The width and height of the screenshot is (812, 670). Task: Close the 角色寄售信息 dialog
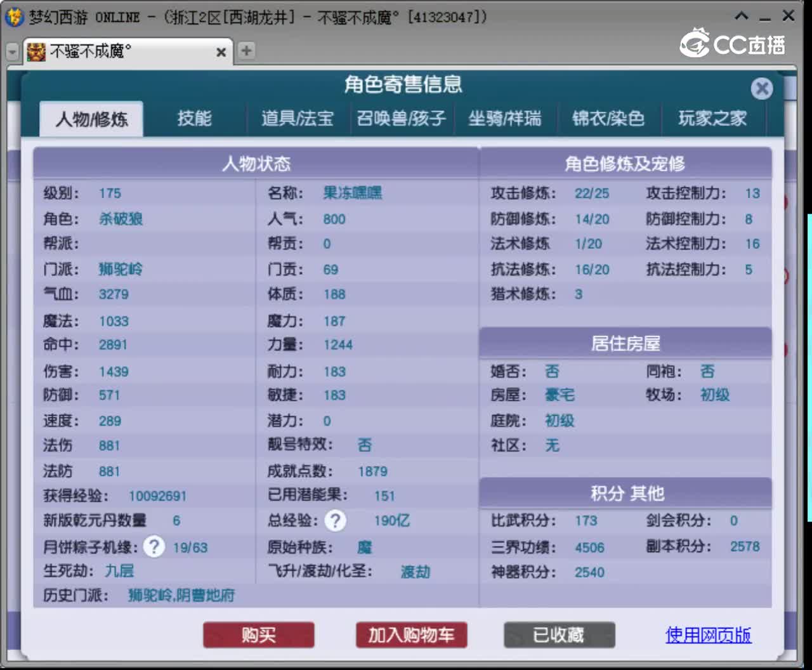[762, 88]
